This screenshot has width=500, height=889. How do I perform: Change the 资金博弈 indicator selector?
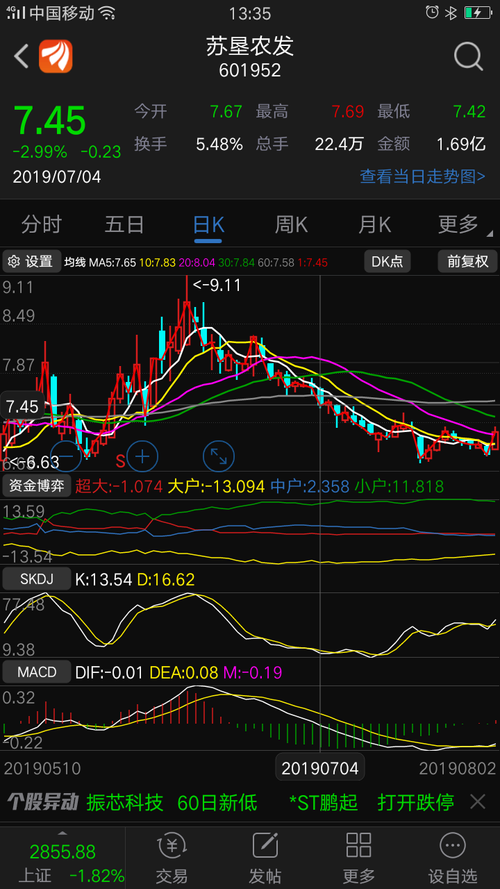point(37,485)
